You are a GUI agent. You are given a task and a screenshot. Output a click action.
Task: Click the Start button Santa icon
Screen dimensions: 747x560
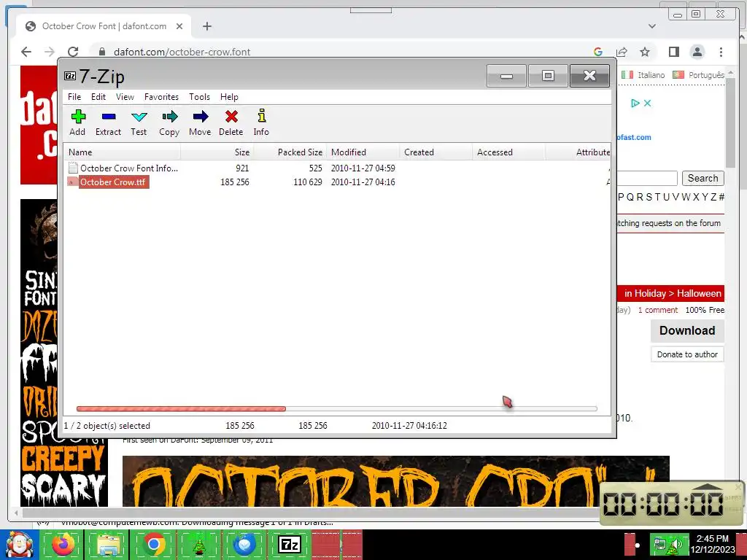pos(19,544)
